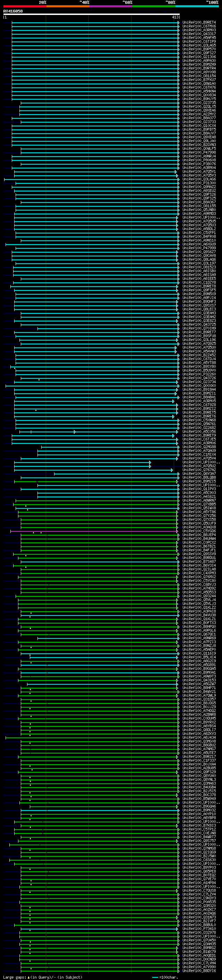This screenshot has height=980, width=222.
Task: Click the UniRef100_A8J434 label
Action: pyautogui.click(x=199, y=737)
